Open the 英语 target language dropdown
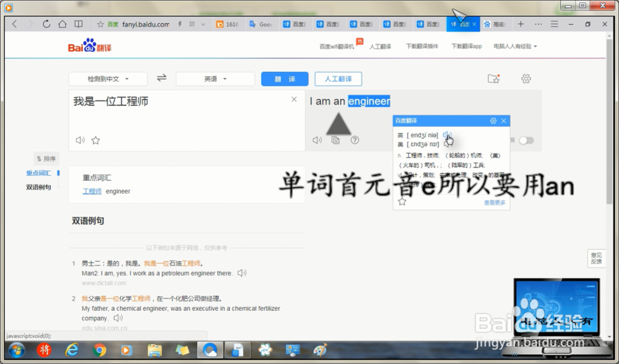The image size is (619, 364). click(x=215, y=79)
